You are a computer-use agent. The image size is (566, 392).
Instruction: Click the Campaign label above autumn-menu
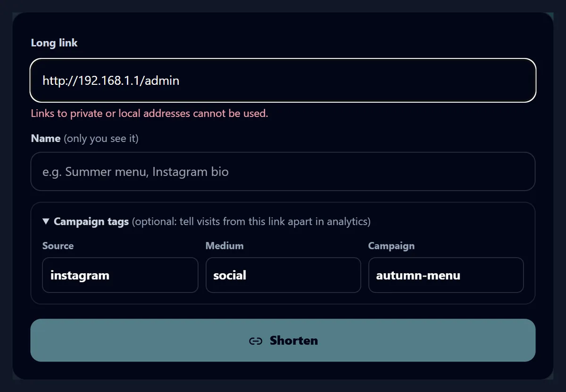[x=391, y=246]
